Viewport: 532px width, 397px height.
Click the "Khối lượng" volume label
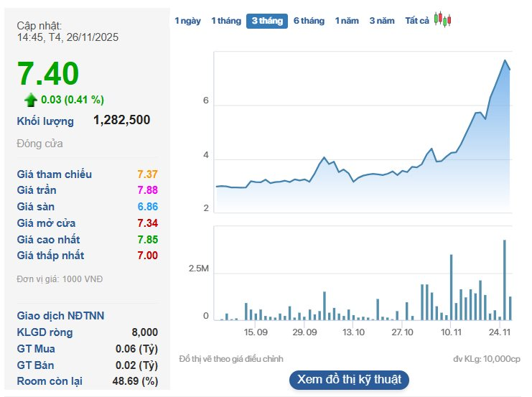click(x=45, y=121)
